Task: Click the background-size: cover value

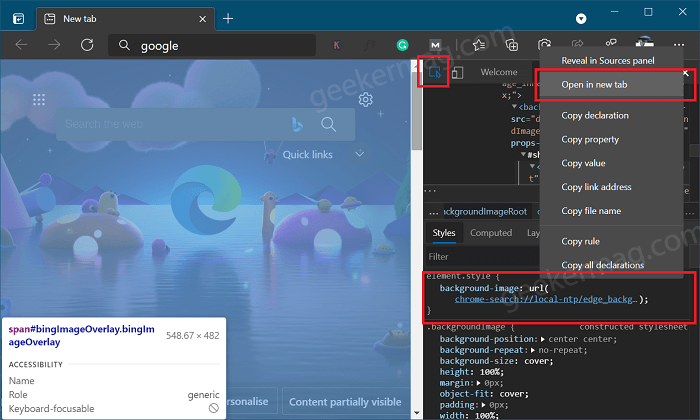Action: pyautogui.click(x=538, y=361)
